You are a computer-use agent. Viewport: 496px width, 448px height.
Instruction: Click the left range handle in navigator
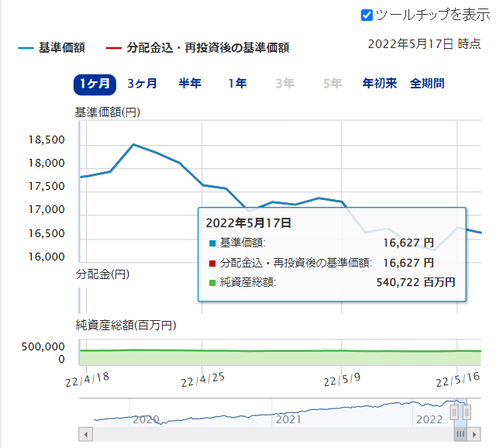(454, 412)
